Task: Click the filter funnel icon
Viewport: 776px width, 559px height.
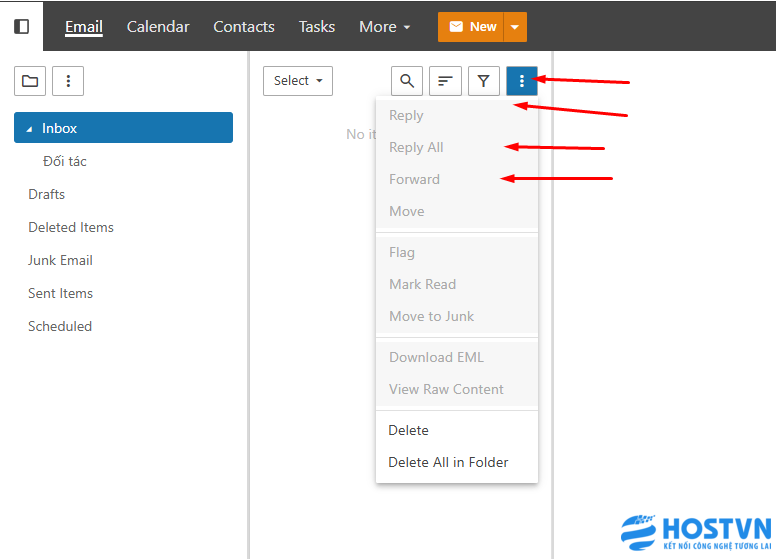Action: coord(483,81)
